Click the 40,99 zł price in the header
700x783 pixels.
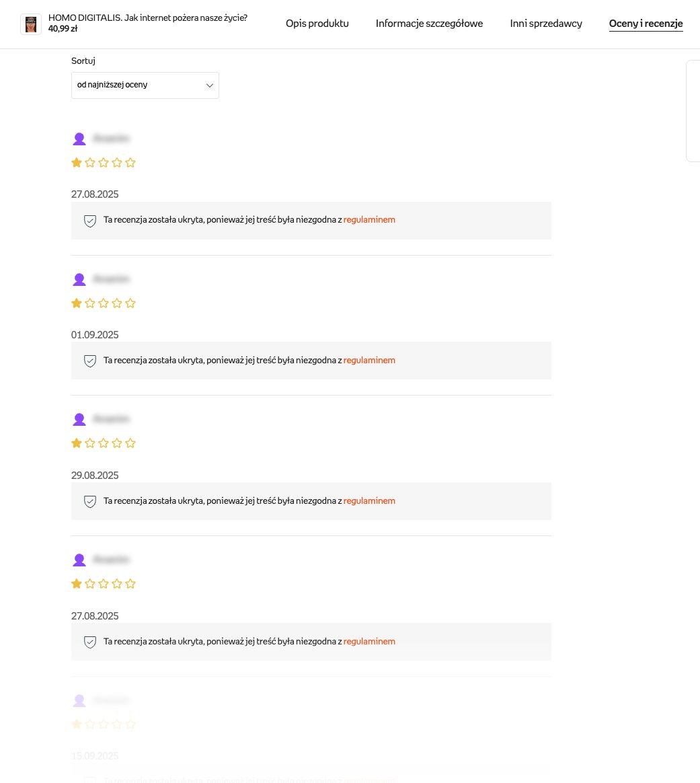63,29
